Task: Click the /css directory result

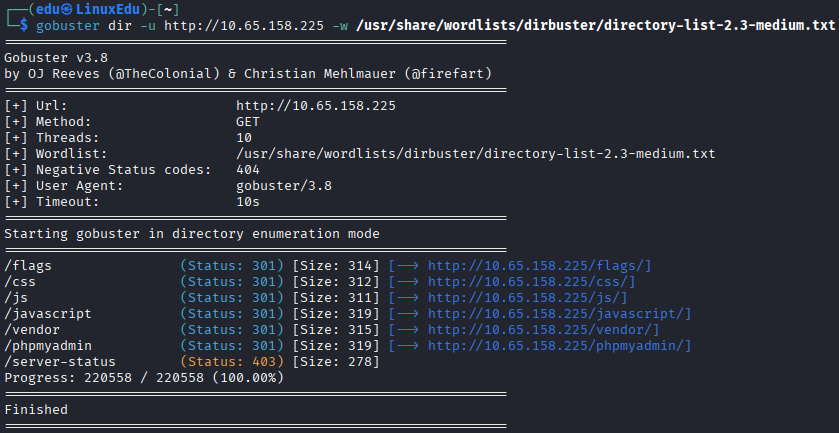Action: click(20, 282)
